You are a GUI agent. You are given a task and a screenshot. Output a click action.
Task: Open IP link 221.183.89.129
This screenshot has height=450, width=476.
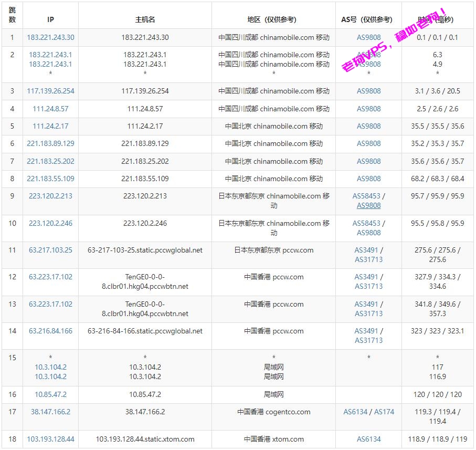(50, 143)
